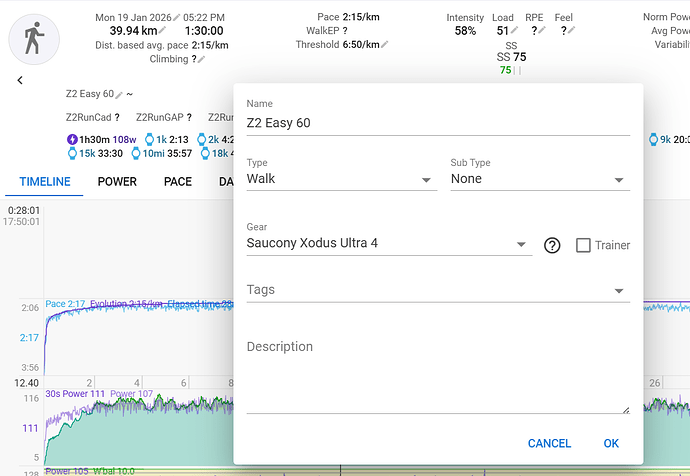Enable the Trainer checkbox
This screenshot has height=476, width=690.
click(x=583, y=245)
